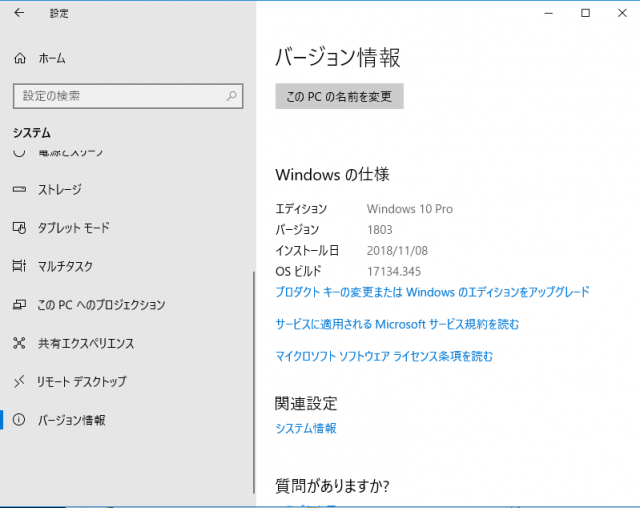Click the マルチタスク icon
The height and width of the screenshot is (508, 640).
click(x=19, y=266)
